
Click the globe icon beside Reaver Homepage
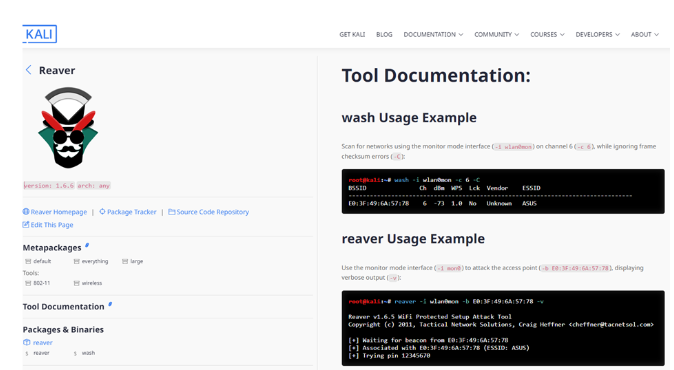(x=26, y=211)
